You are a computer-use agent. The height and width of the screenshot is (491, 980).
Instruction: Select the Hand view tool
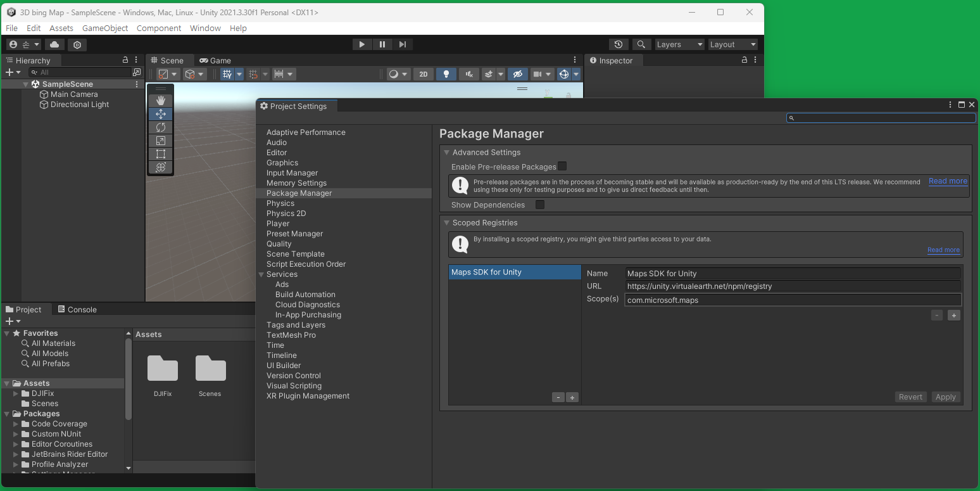click(161, 101)
